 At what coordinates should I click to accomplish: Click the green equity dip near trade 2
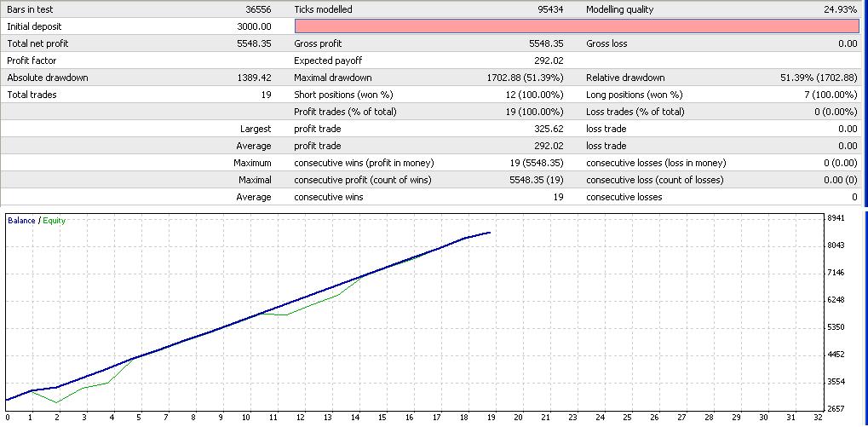56,402
